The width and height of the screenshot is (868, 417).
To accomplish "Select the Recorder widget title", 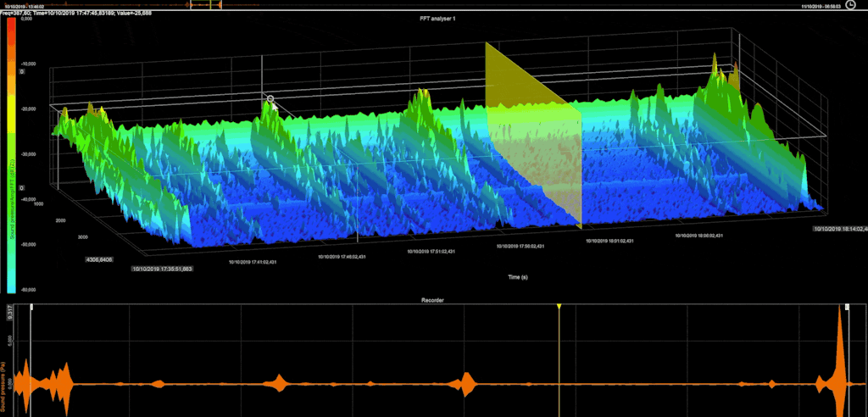I will (433, 300).
